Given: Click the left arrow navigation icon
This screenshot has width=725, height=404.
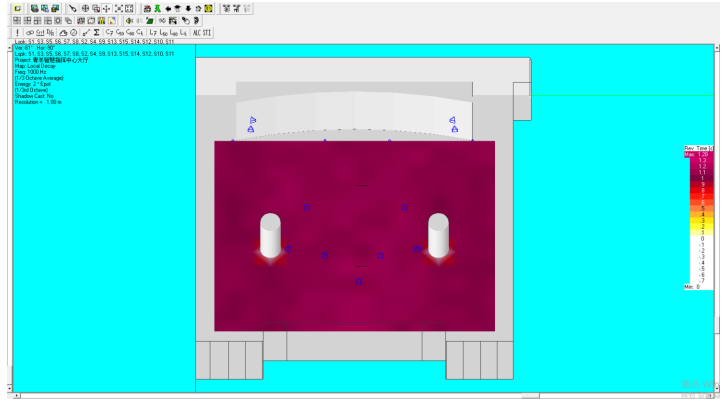Looking at the screenshot, I should click(x=167, y=8).
